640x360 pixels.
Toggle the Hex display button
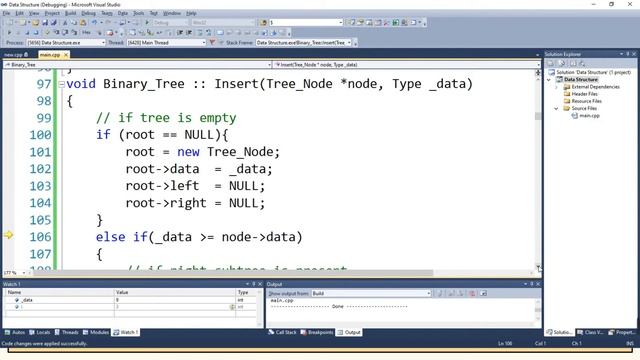86,32
